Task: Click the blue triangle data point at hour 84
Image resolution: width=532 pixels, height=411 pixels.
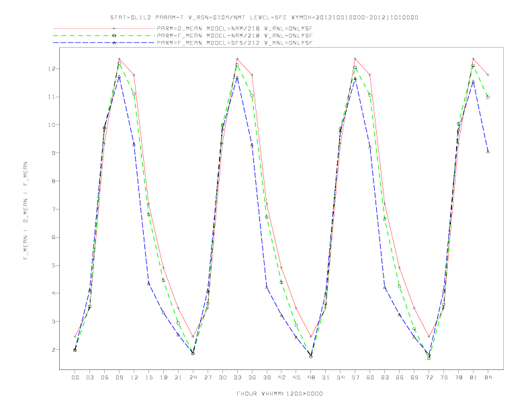Action: coord(488,152)
